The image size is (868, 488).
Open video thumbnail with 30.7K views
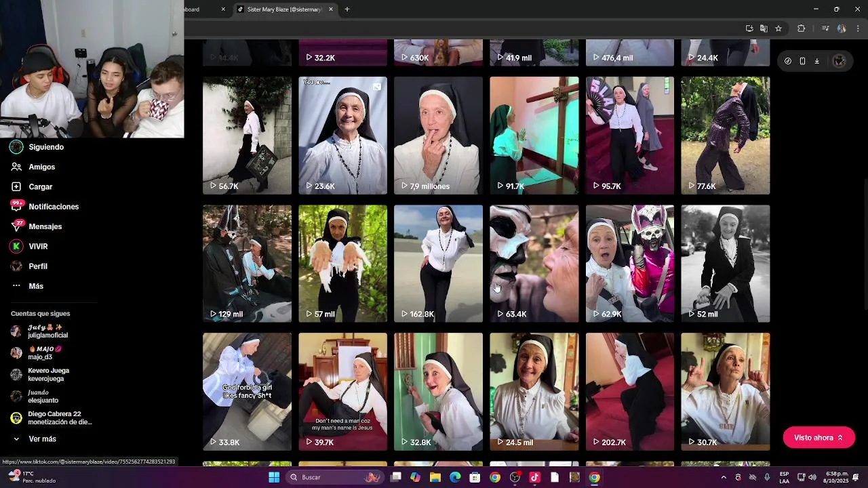[x=726, y=392]
